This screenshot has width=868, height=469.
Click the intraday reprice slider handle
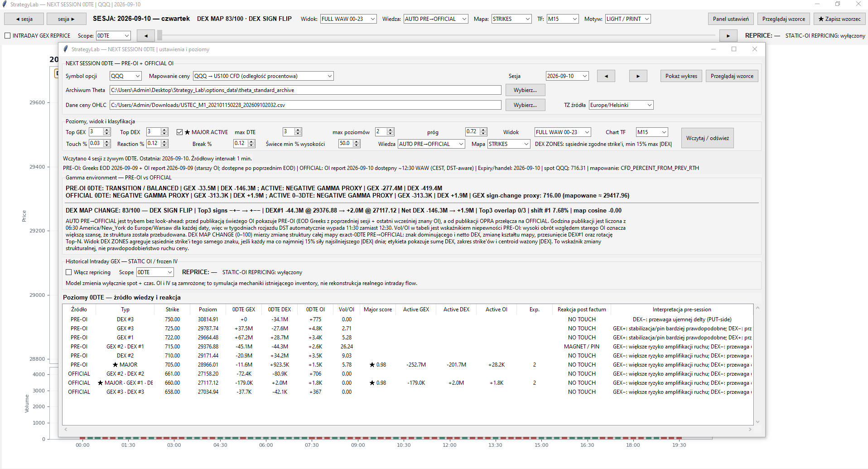pos(159,35)
